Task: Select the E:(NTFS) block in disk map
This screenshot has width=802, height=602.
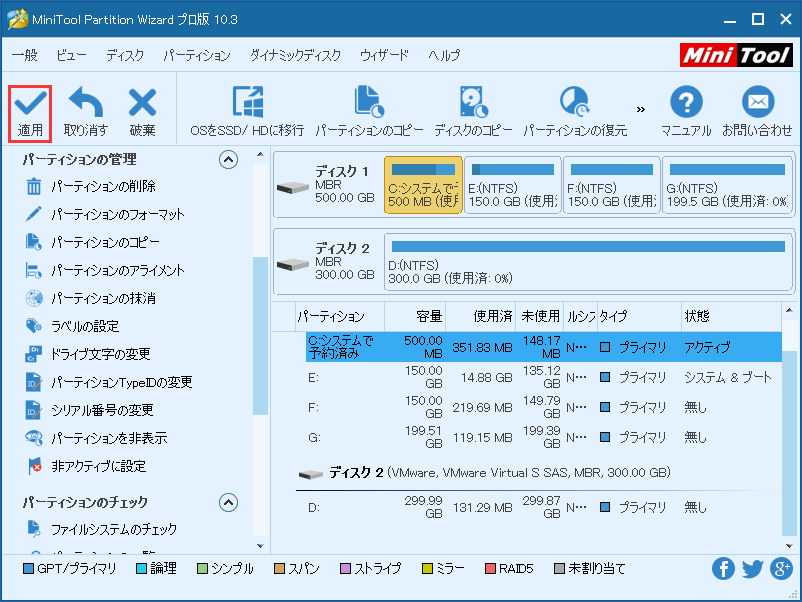Action: click(x=513, y=185)
